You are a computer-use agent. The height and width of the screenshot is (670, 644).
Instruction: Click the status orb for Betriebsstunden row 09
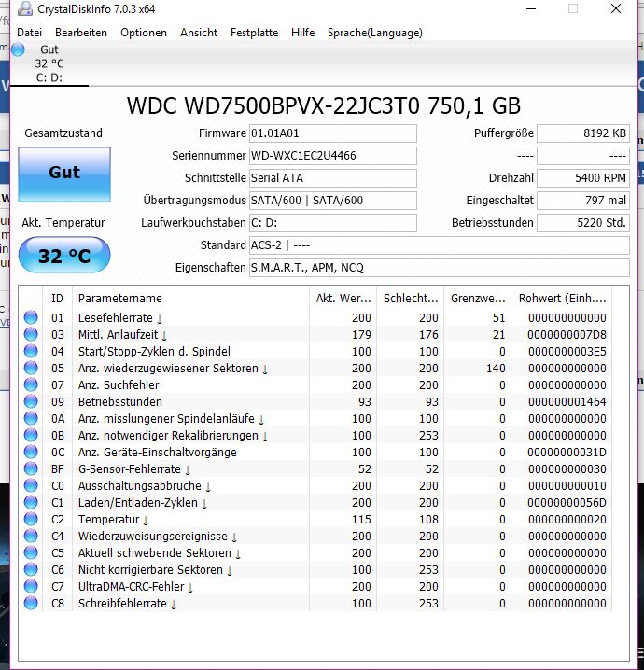click(31, 401)
